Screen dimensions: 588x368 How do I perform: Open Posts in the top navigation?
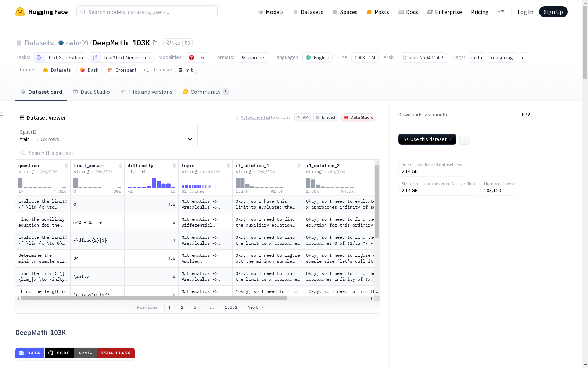point(378,12)
